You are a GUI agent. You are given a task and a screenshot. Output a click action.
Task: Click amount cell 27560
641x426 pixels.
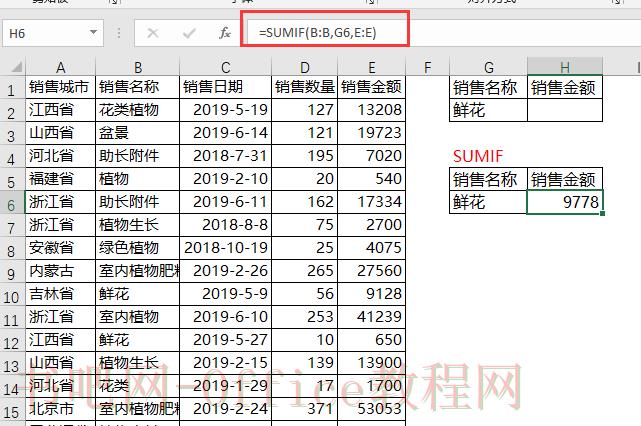tap(372, 271)
